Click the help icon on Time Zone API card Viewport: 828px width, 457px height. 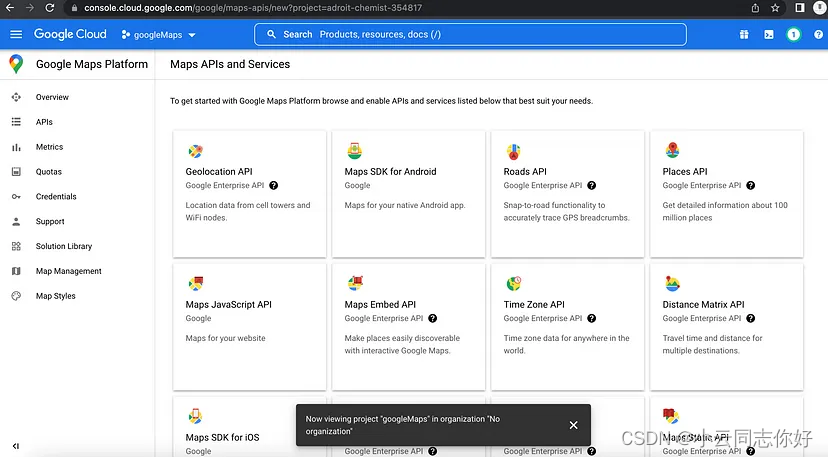click(591, 319)
